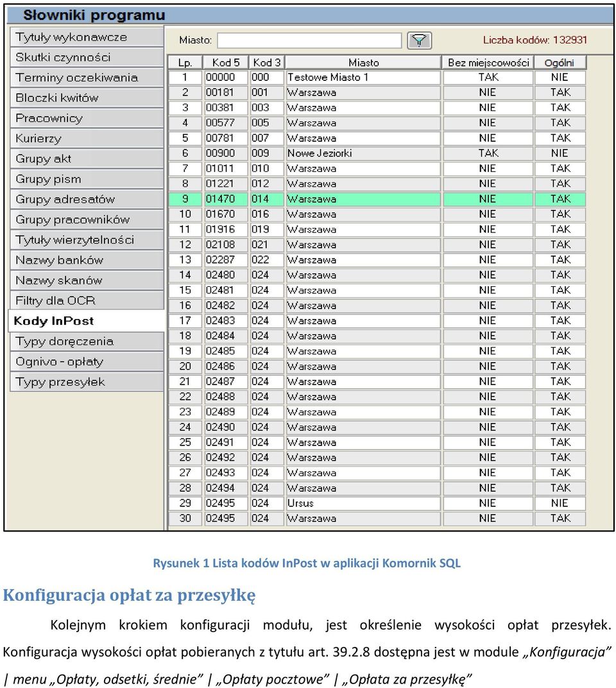Viewport: 616px width, 688px height.
Task: Click TAK under Bez miejscowości in row 1
Action: pos(488,77)
